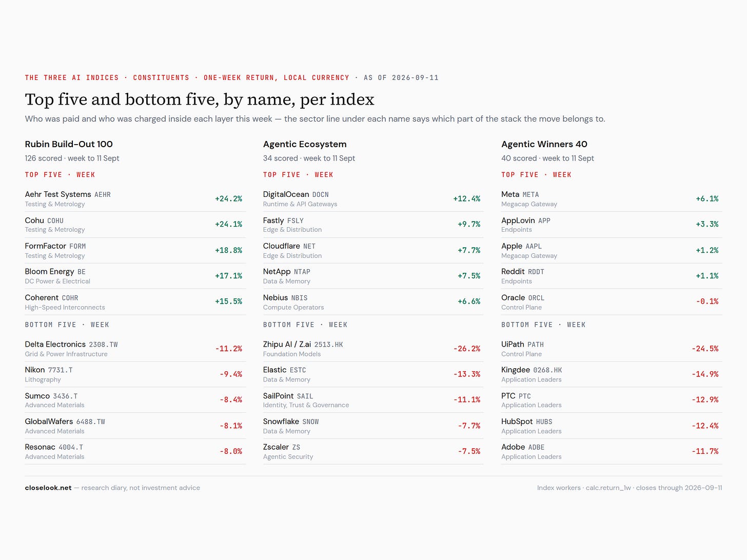Screen dimensions: 747x560
Task: Select the -8.0% return value
Action: click(x=231, y=451)
